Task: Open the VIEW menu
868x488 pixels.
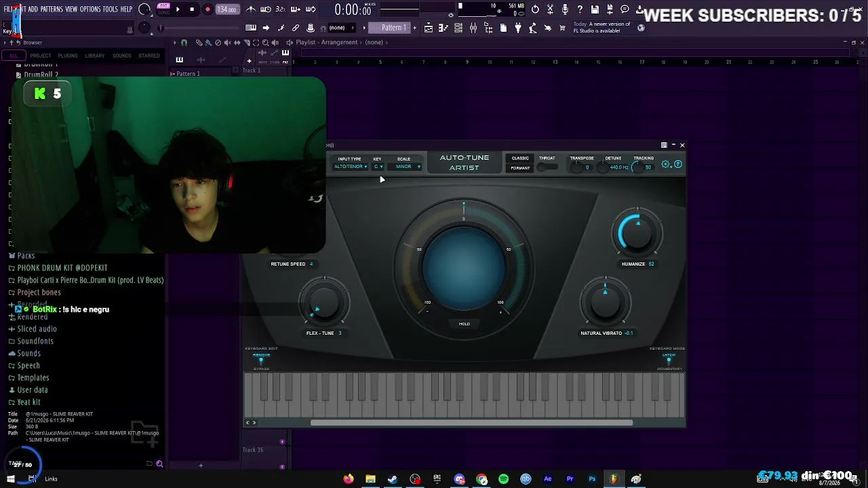Action: coord(71,9)
